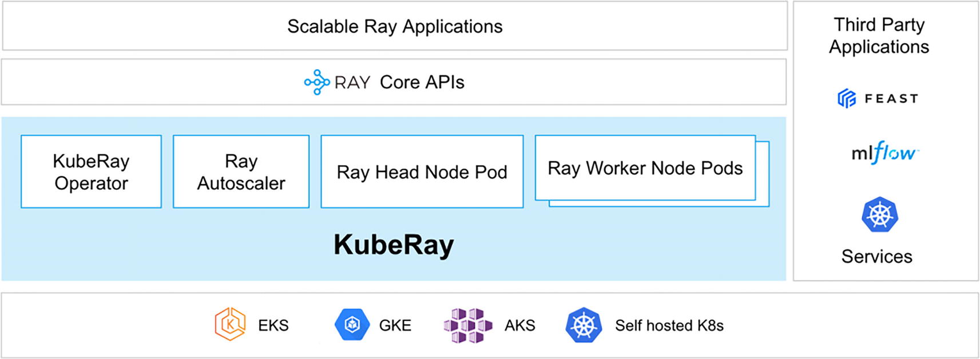Click the mlflow logo

coord(884,153)
